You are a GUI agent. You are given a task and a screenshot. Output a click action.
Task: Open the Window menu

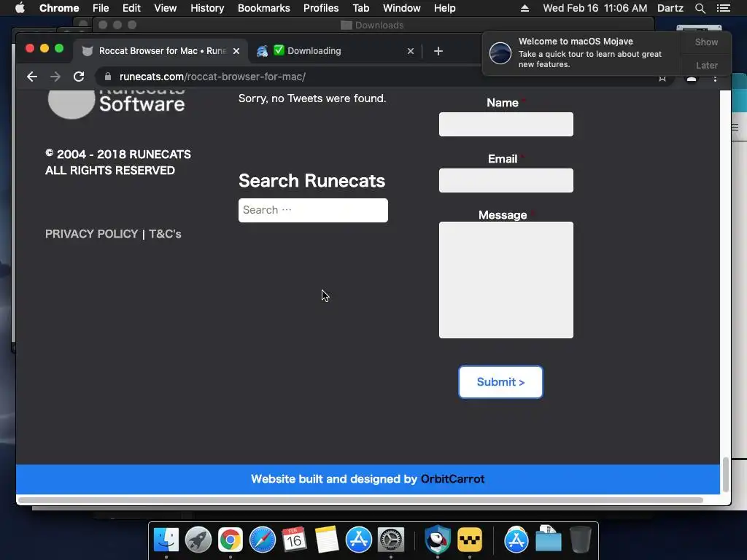[x=402, y=8]
